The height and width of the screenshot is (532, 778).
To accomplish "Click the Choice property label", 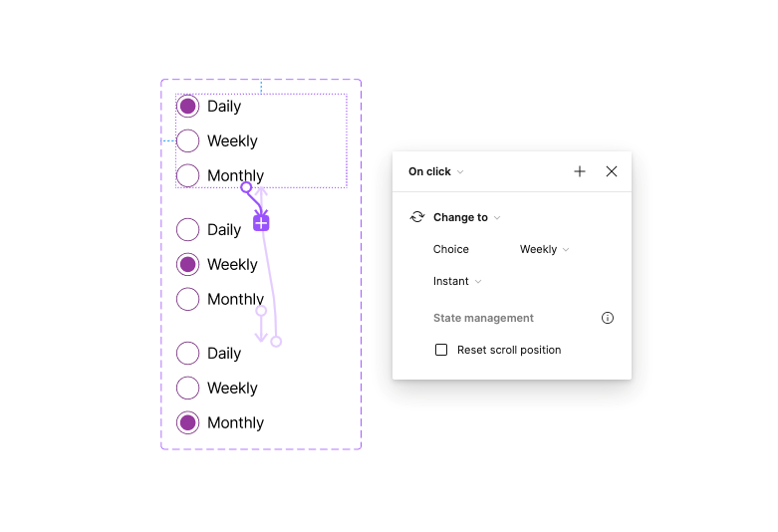I will pyautogui.click(x=451, y=249).
